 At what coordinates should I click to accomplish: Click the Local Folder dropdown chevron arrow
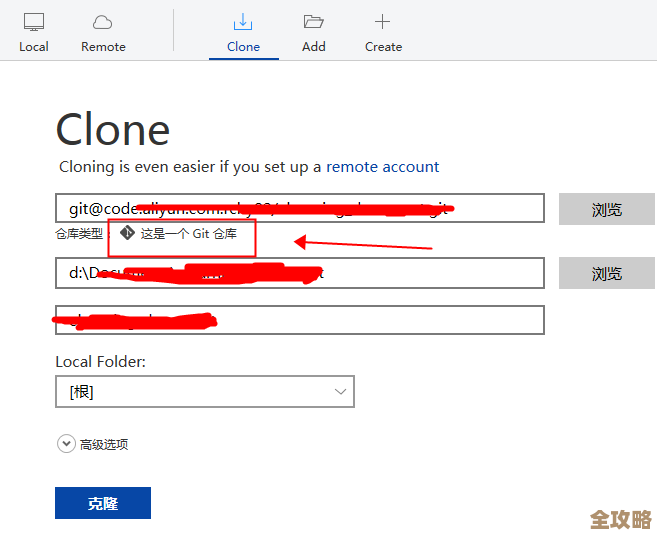pos(339,392)
